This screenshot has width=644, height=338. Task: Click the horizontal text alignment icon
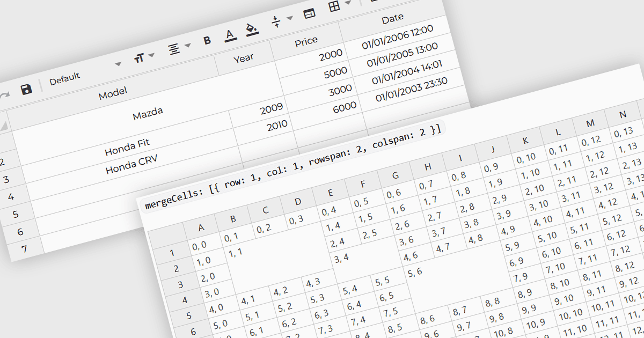(174, 49)
